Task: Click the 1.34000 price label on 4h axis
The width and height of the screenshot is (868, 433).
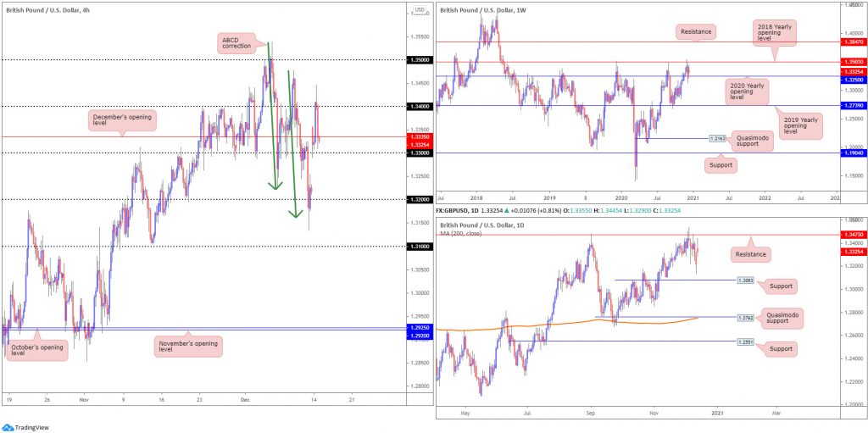Action: click(418, 106)
